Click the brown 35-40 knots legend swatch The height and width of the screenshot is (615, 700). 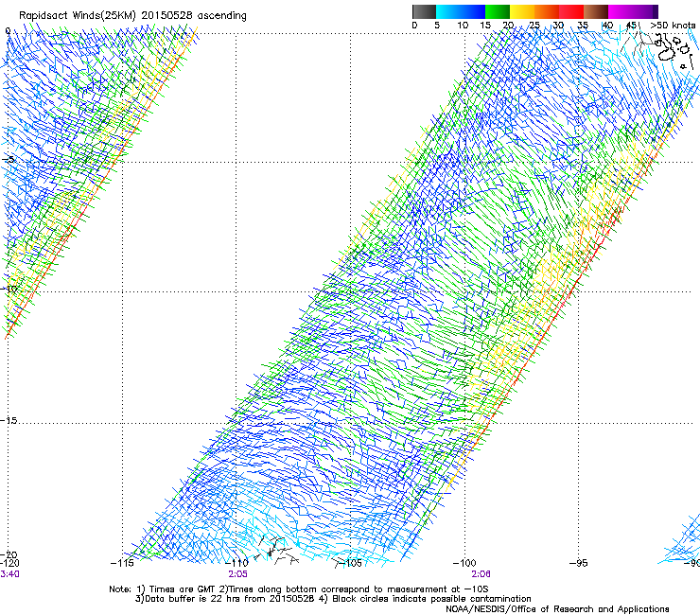pos(596,11)
